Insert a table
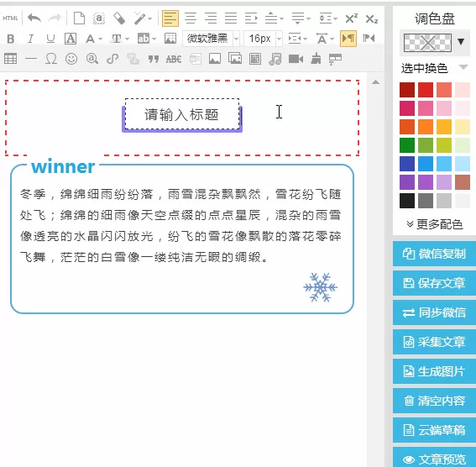 click(10, 59)
